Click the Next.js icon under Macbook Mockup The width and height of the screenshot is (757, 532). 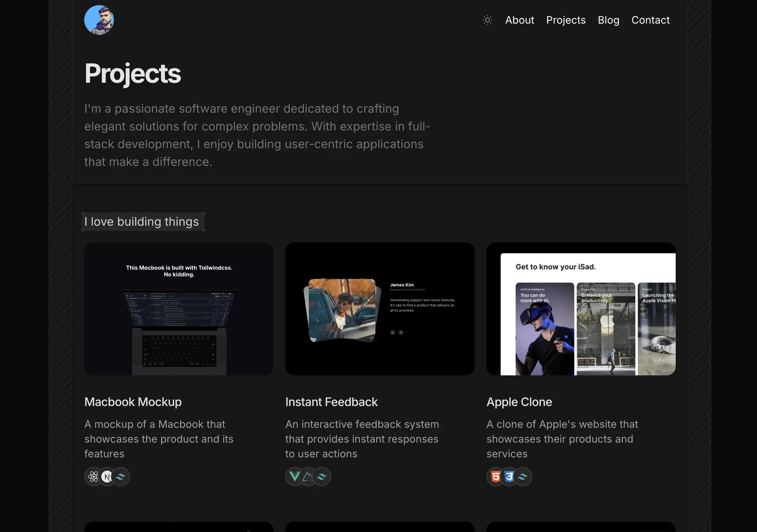pos(107,477)
